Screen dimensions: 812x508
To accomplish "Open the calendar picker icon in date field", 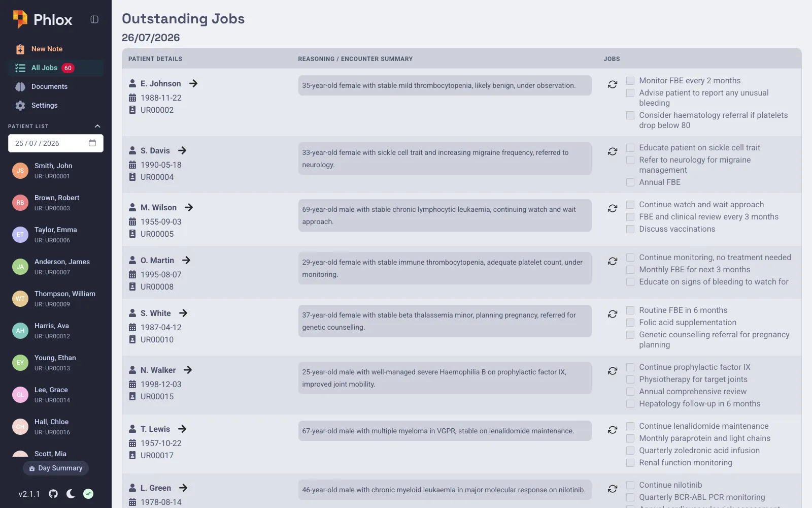I will 92,143.
